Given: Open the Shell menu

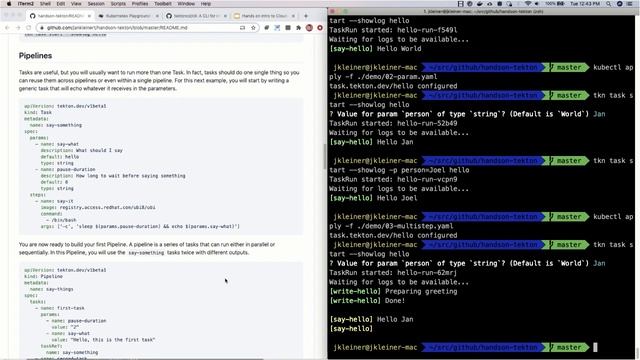Looking at the screenshot, I should (45, 4).
